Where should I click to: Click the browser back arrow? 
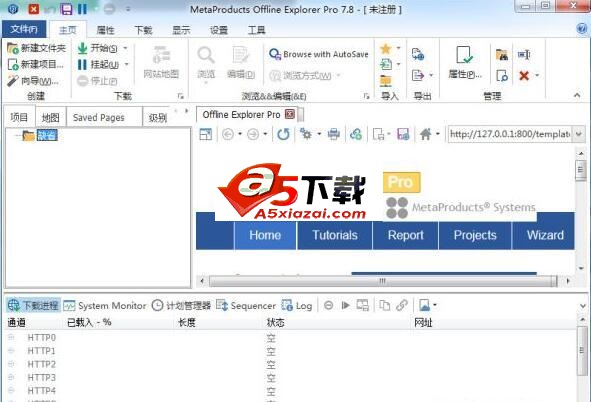click(x=228, y=134)
